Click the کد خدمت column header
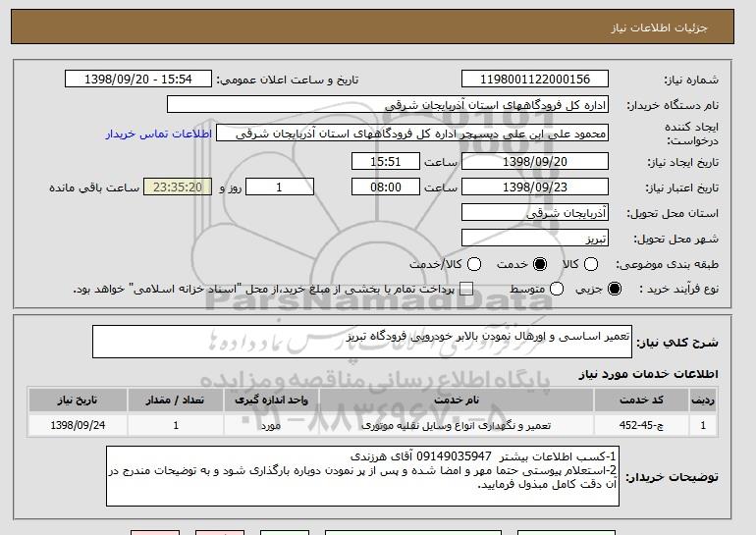This screenshot has width=756, height=535. coord(641,401)
